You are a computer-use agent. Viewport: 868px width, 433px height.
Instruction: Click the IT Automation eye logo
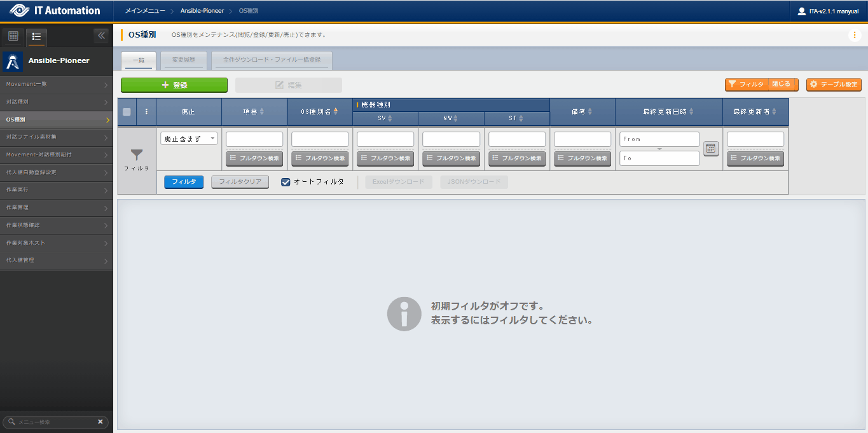[x=19, y=10]
